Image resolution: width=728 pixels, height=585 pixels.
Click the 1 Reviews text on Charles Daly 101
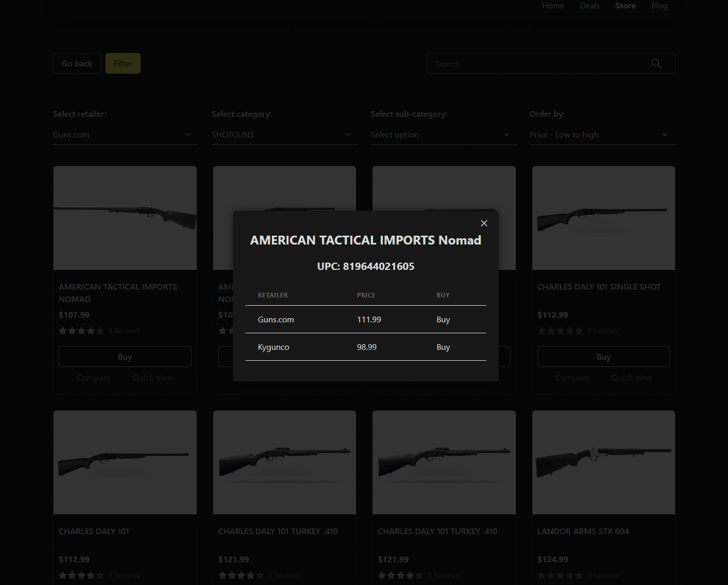pyautogui.click(x=124, y=576)
